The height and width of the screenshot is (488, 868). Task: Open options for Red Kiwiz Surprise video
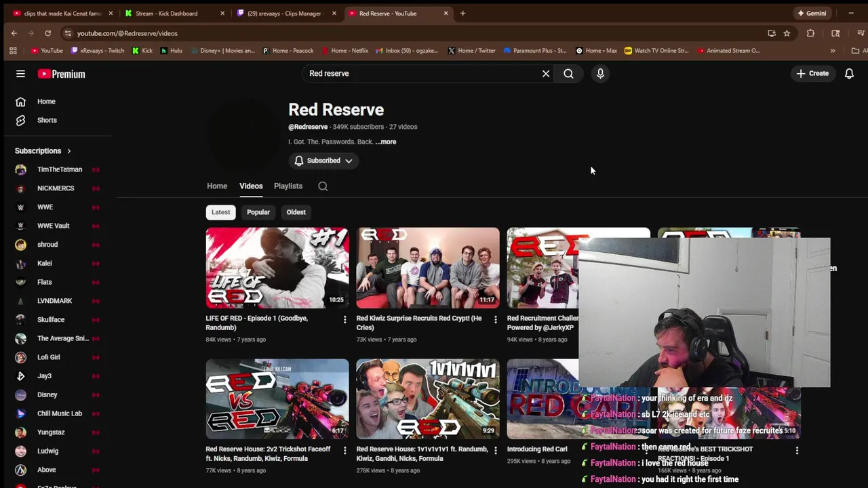(x=495, y=319)
